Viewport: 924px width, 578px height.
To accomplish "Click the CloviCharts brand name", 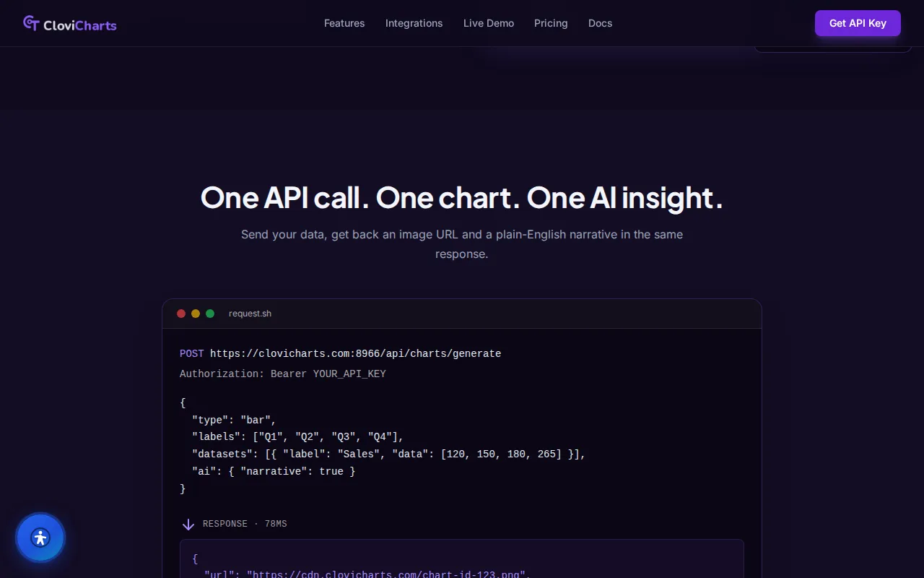I will point(80,25).
